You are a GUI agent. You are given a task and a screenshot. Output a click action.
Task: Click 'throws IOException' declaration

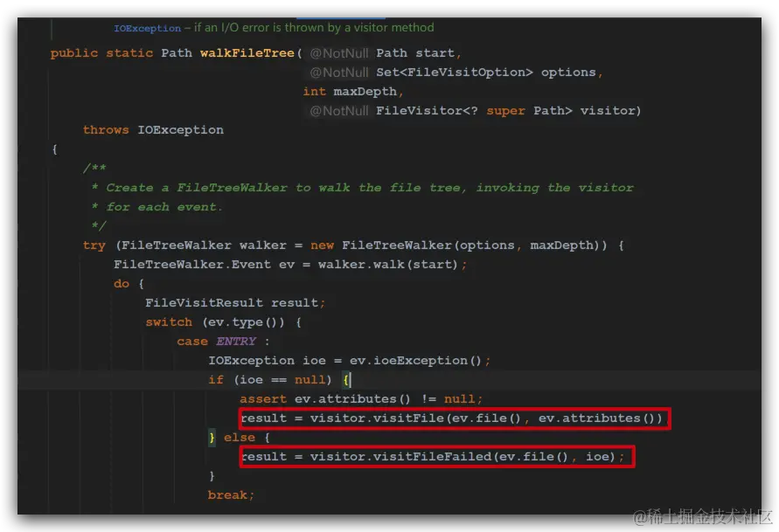click(x=153, y=130)
